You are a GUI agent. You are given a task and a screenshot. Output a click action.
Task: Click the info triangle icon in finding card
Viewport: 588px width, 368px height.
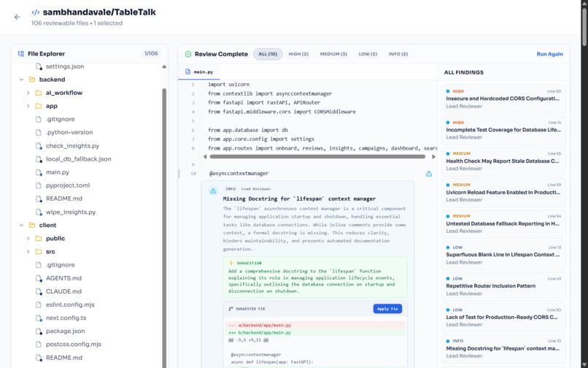tap(213, 191)
